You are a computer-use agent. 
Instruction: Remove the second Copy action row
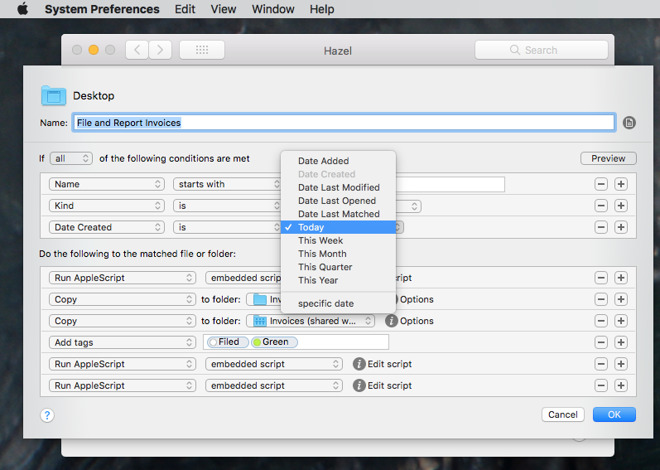click(x=601, y=321)
